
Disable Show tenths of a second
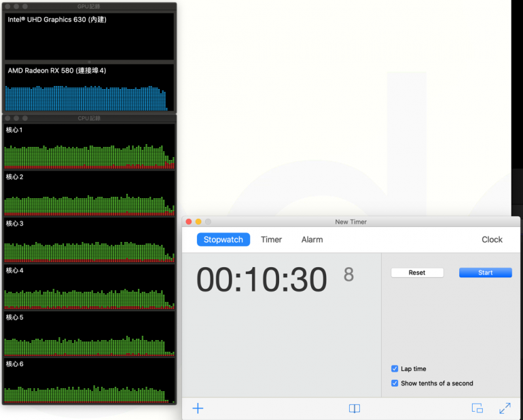395,383
